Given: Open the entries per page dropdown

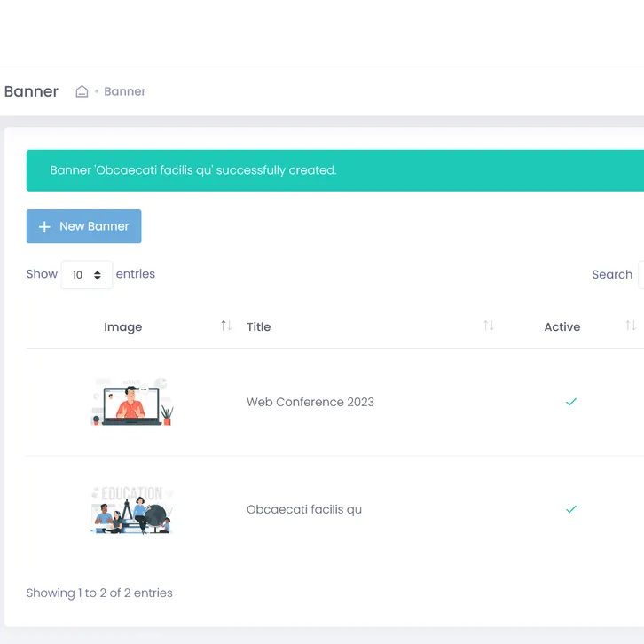Looking at the screenshot, I should click(x=86, y=275).
